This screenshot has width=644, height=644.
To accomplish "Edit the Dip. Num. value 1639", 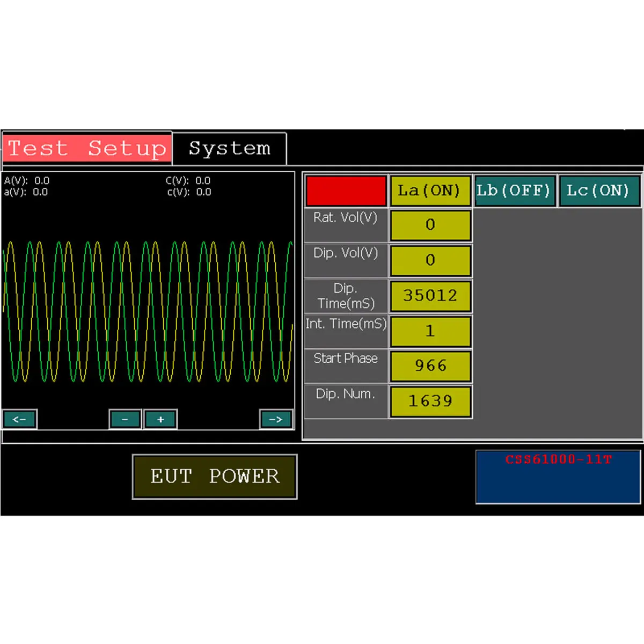I will click(430, 401).
